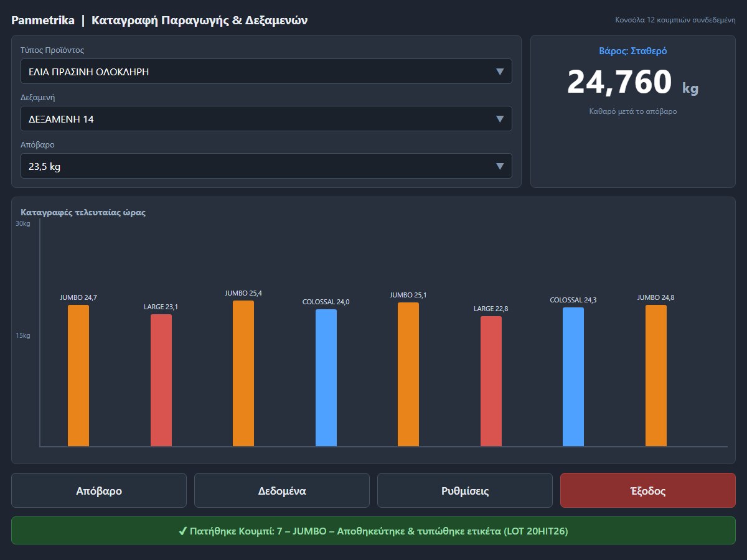The height and width of the screenshot is (560, 747).
Task: Select the ΕΛΙΑ ΠΡΑΣΙΝΗ ΟΛΟΚΛΗΡΗ field
Action: 266,72
